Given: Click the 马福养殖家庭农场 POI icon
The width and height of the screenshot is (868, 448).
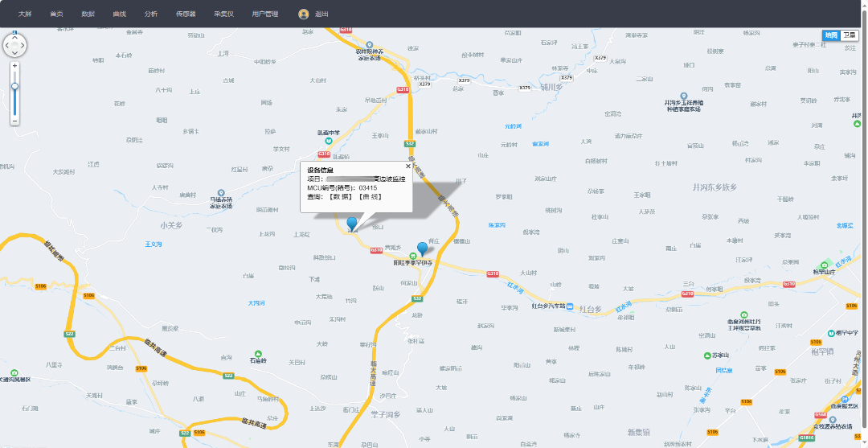Looking at the screenshot, I should (x=221, y=193).
